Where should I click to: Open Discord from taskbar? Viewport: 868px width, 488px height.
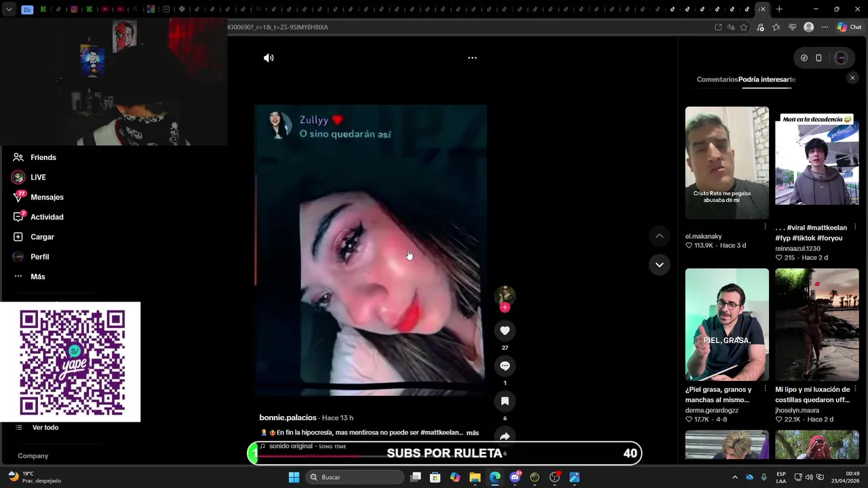click(515, 477)
